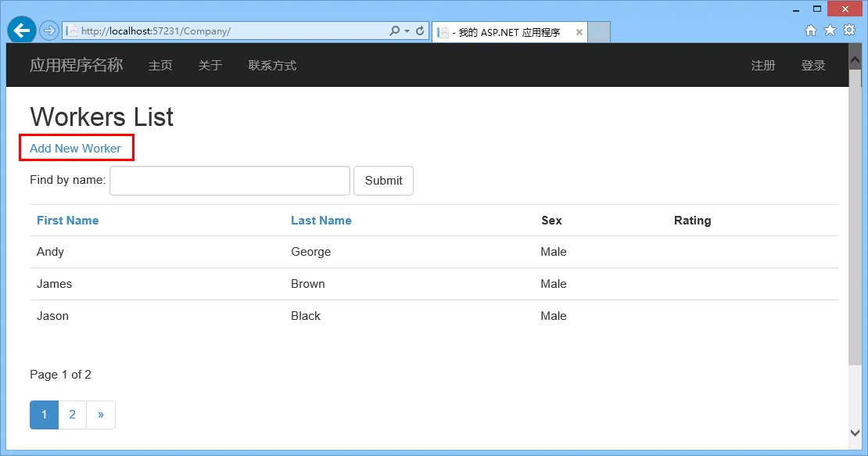
Task: Click the browser forward arrow button
Action: click(x=48, y=31)
